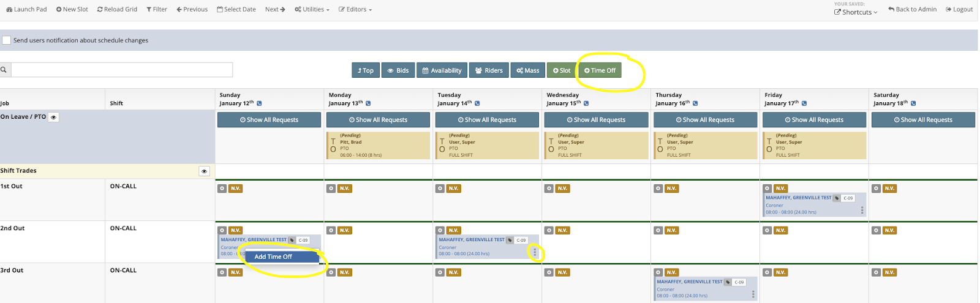Go to Launch Pad
The height and width of the screenshot is (303, 980).
click(x=26, y=9)
